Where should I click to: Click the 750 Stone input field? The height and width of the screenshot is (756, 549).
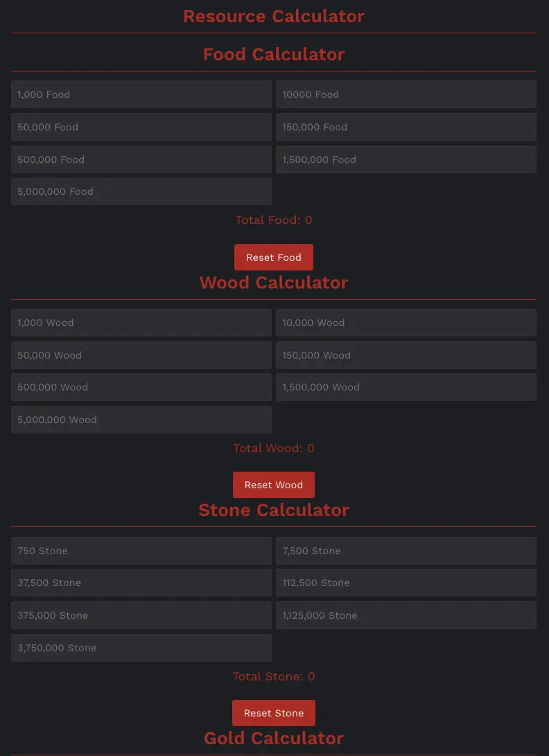pyautogui.click(x=141, y=551)
